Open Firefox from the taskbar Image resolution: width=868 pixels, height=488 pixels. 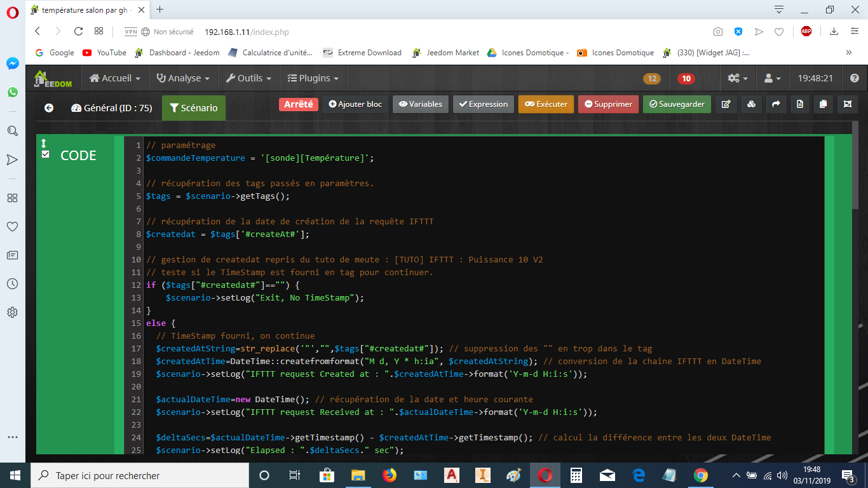pos(389,475)
